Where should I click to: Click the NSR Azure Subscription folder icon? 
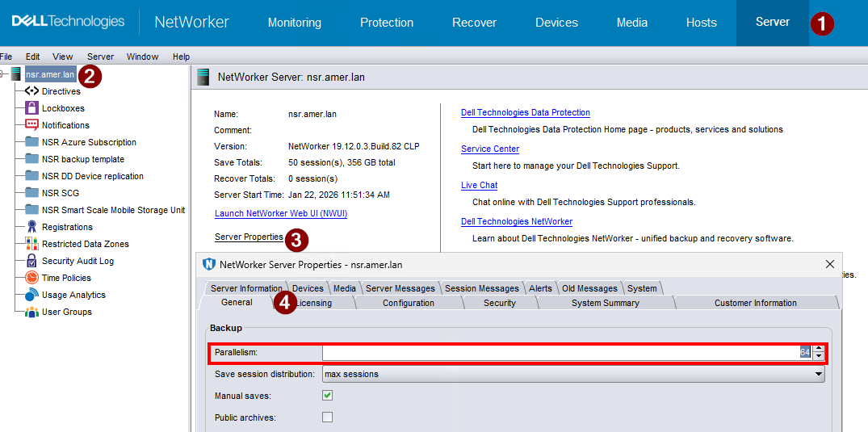pyautogui.click(x=31, y=142)
